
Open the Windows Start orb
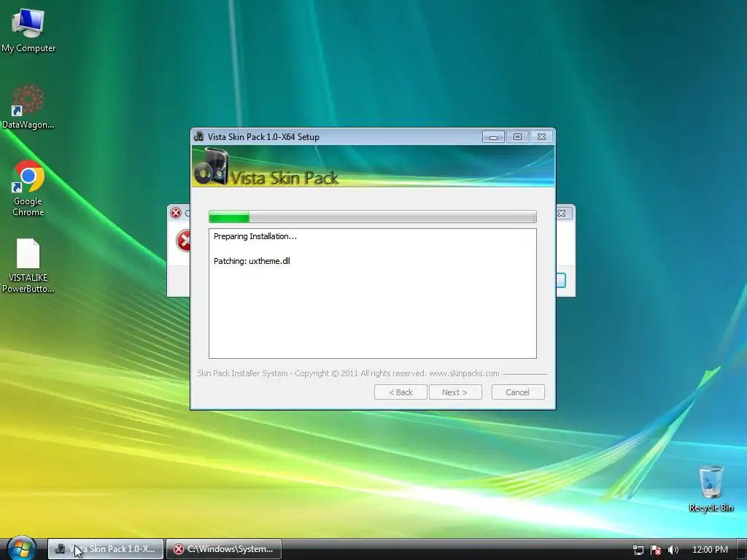(x=21, y=548)
